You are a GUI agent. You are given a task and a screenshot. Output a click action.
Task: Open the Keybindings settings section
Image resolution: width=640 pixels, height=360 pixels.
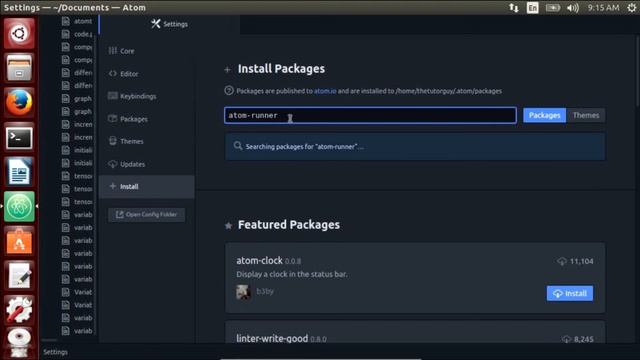(132, 96)
